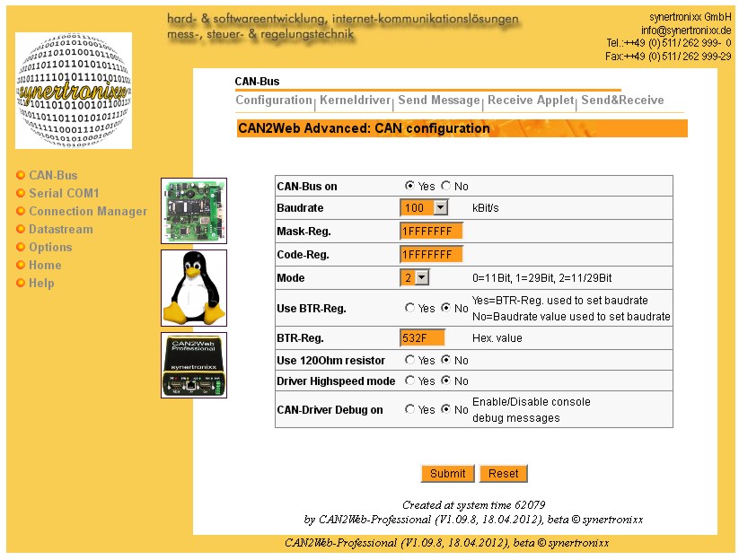This screenshot has width=739, height=560.
Task: Go to the Receive Applet tab
Action: 531,101
